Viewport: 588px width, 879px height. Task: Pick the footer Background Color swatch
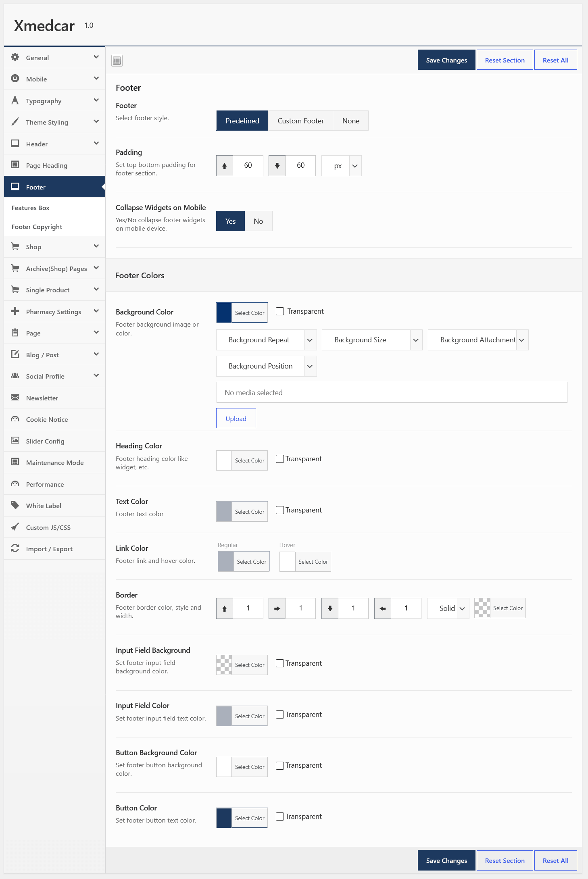[242, 312]
